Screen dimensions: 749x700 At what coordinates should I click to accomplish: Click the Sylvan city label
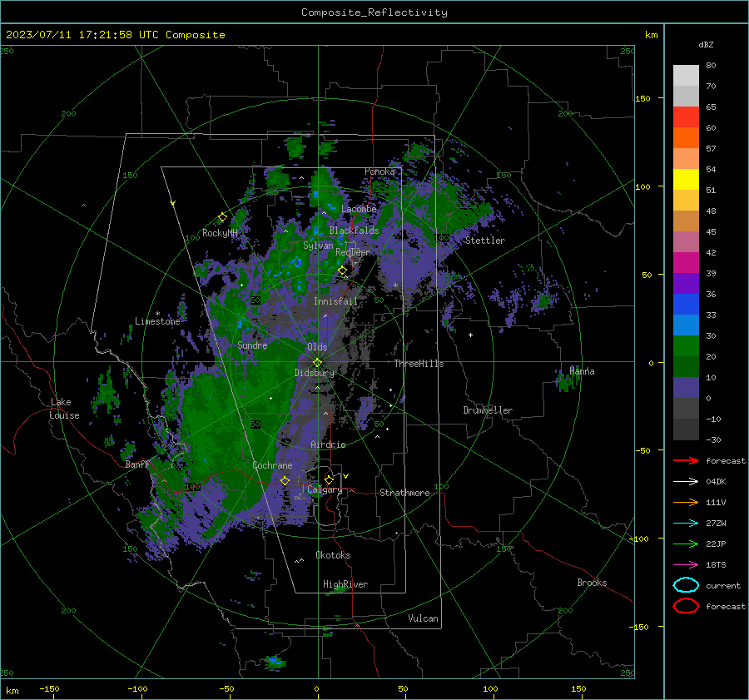coord(318,246)
